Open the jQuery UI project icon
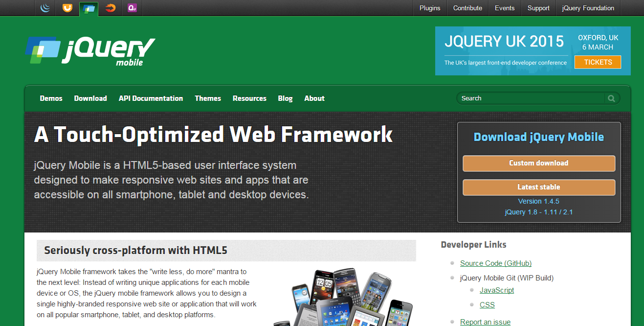644x326 pixels. click(x=67, y=8)
